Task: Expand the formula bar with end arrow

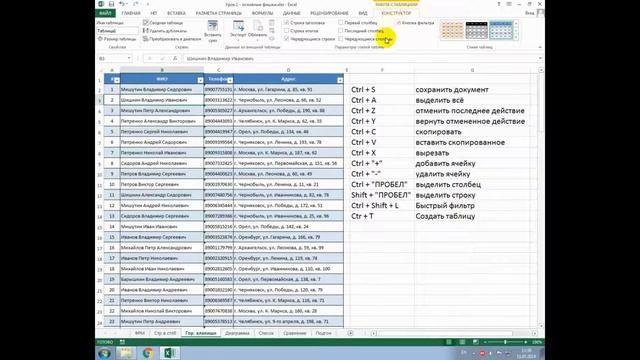Action: point(540,58)
